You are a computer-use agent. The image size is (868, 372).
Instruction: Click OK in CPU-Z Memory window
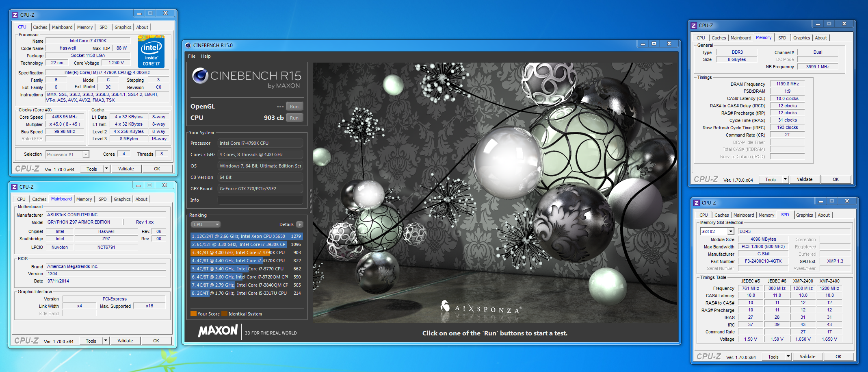tap(836, 179)
